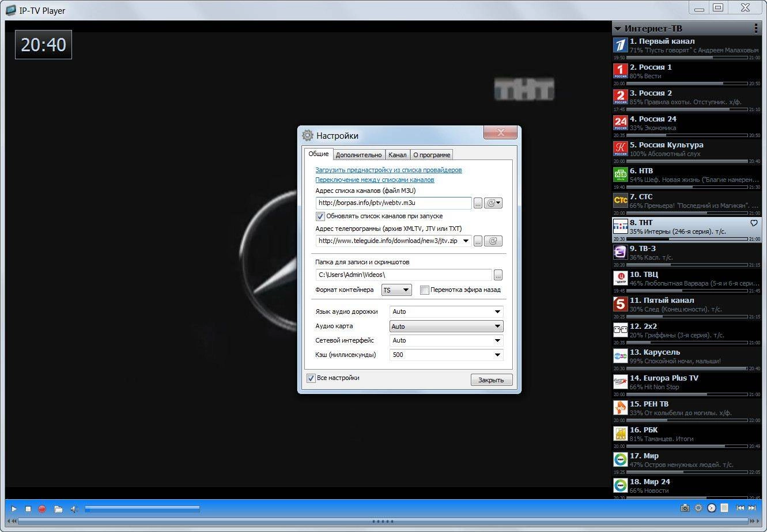Select channel 7. СТС
The width and height of the screenshot is (767, 532).
pos(687,204)
